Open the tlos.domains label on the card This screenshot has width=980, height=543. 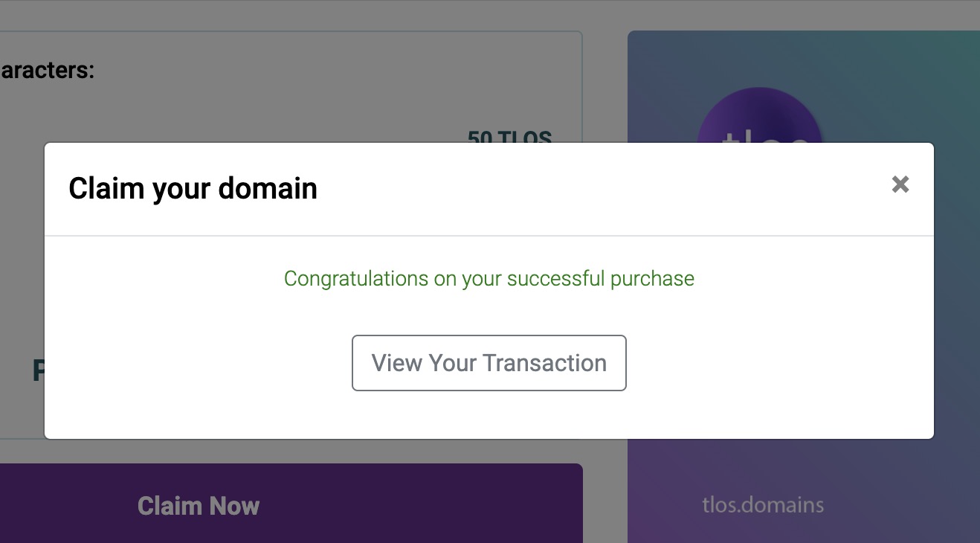(x=763, y=505)
